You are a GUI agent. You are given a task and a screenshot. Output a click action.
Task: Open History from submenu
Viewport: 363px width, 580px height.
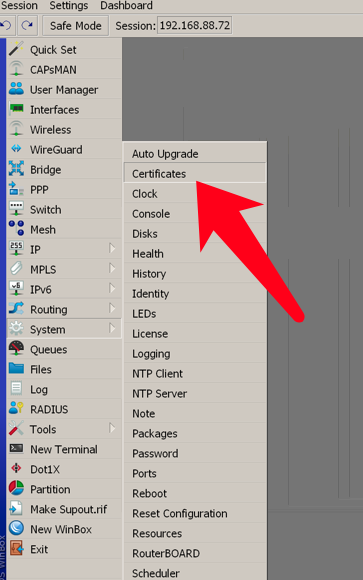point(195,273)
